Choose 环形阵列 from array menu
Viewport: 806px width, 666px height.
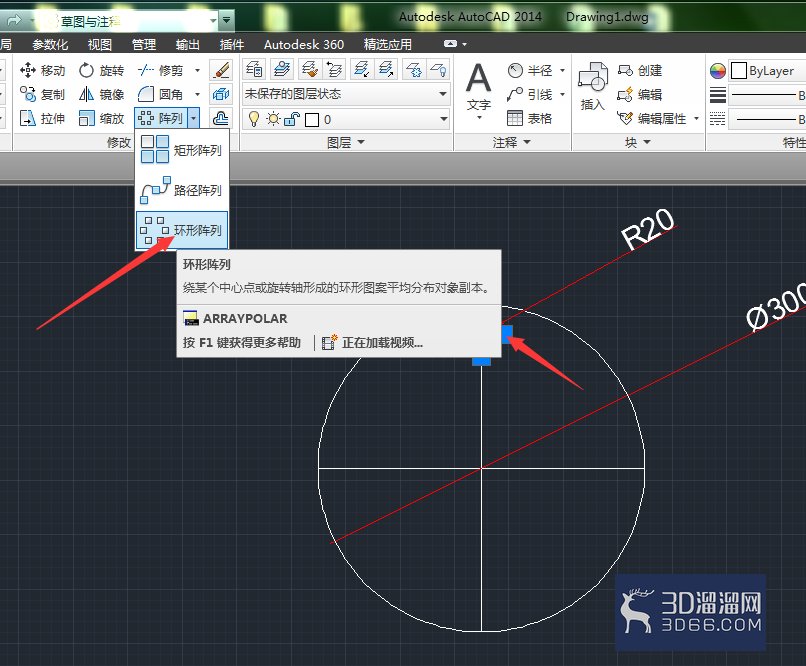(181, 230)
